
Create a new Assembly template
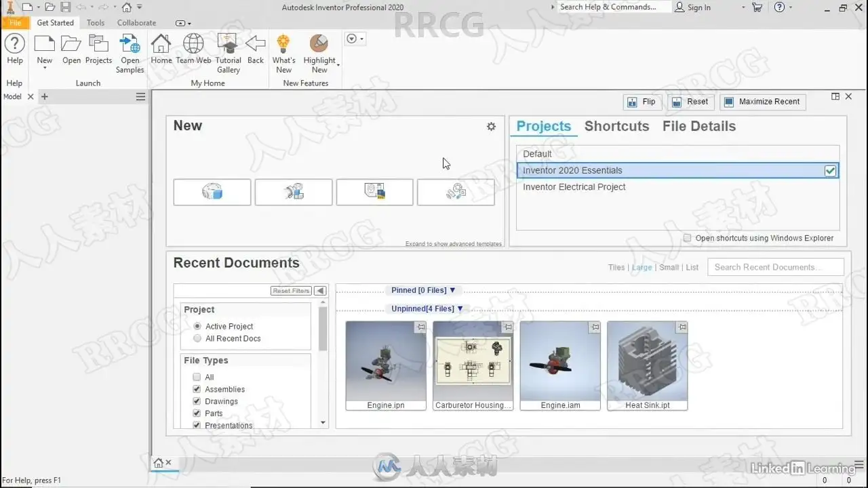[294, 192]
